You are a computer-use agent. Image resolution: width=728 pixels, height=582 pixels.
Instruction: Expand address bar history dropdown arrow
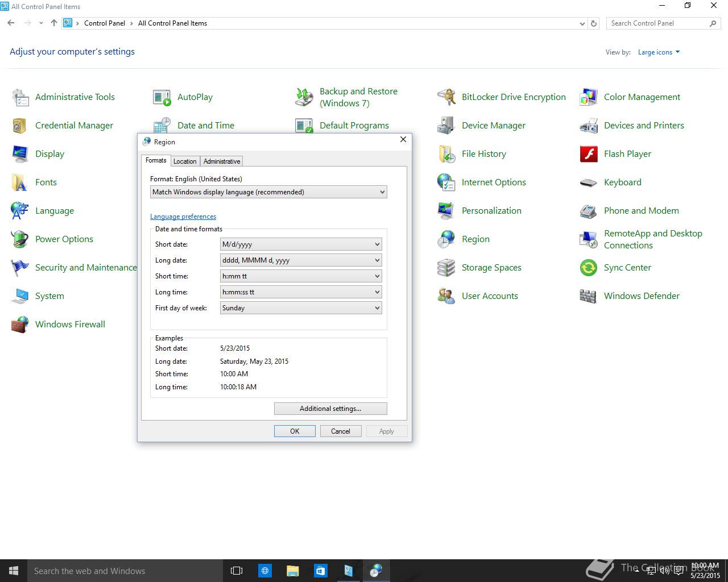pos(582,23)
